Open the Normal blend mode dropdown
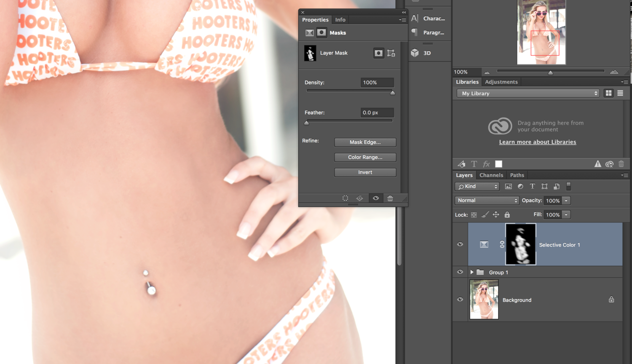This screenshot has height=364, width=632. pyautogui.click(x=487, y=201)
